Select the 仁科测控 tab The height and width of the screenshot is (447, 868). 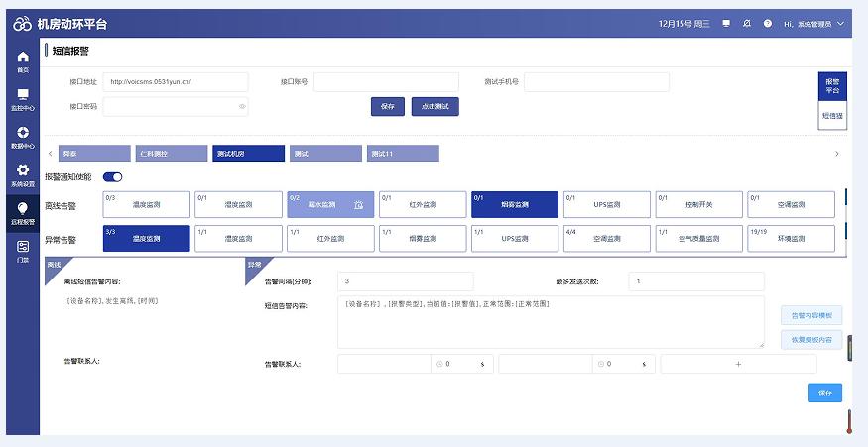click(173, 154)
